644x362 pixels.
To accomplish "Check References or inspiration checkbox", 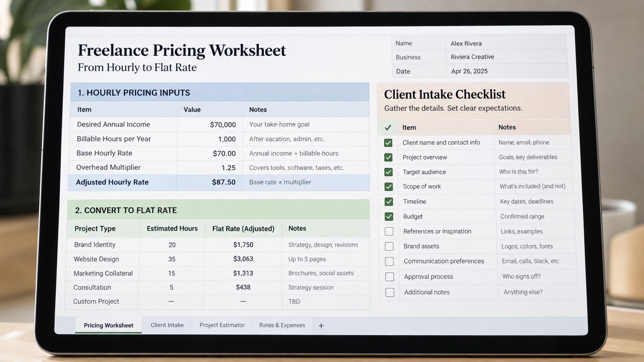I will pyautogui.click(x=389, y=231).
